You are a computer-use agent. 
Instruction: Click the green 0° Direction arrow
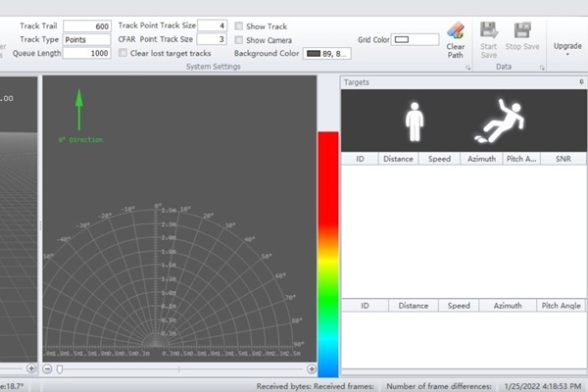[79, 109]
